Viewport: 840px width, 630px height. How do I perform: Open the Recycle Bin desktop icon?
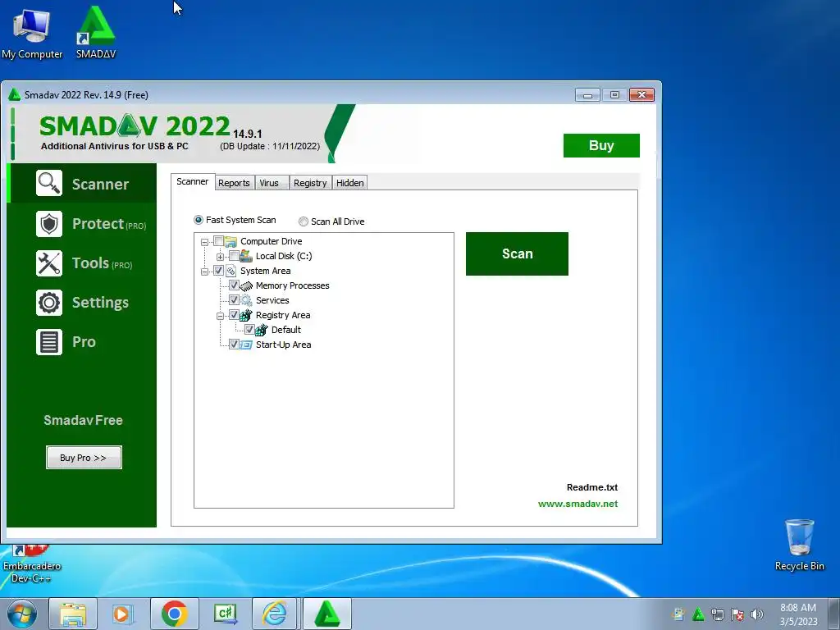click(799, 545)
